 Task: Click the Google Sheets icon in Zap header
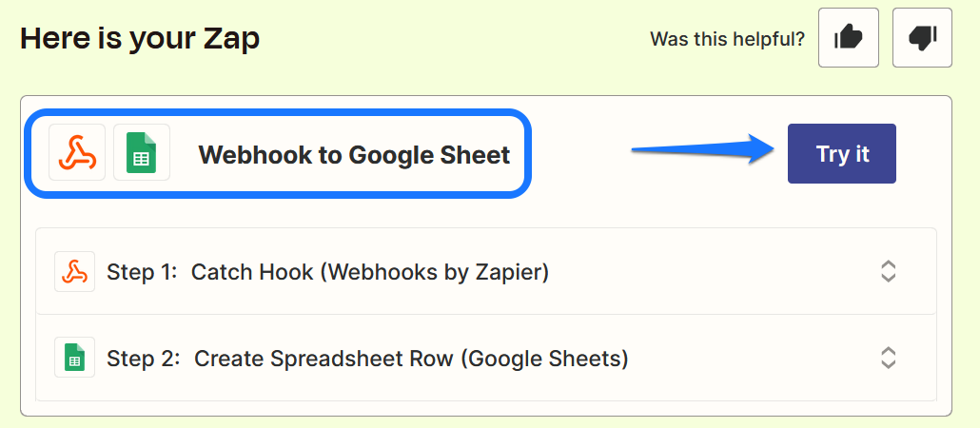(x=141, y=152)
